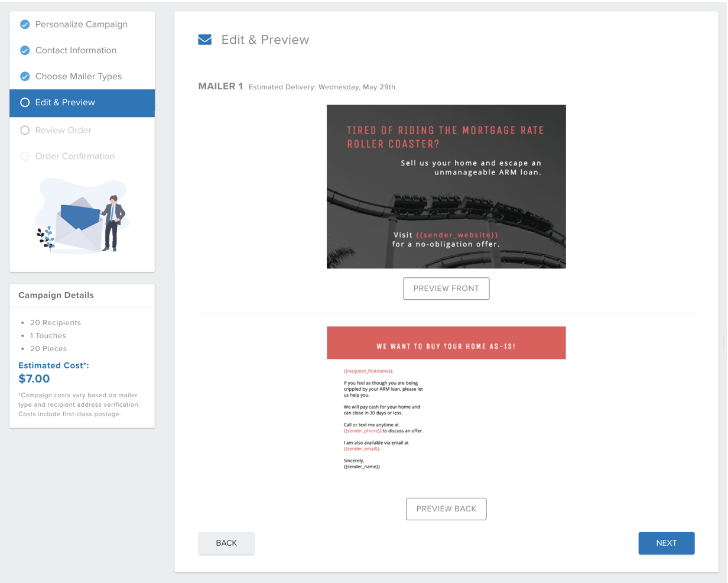
Task: Click the 1 Touches list item
Action: coord(48,336)
